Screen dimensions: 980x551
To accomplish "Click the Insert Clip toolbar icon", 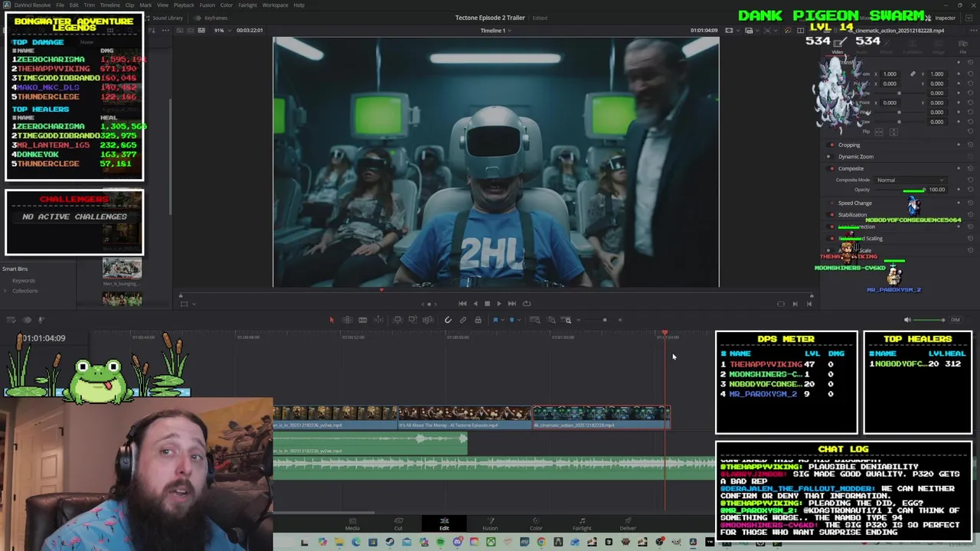I will coord(398,320).
